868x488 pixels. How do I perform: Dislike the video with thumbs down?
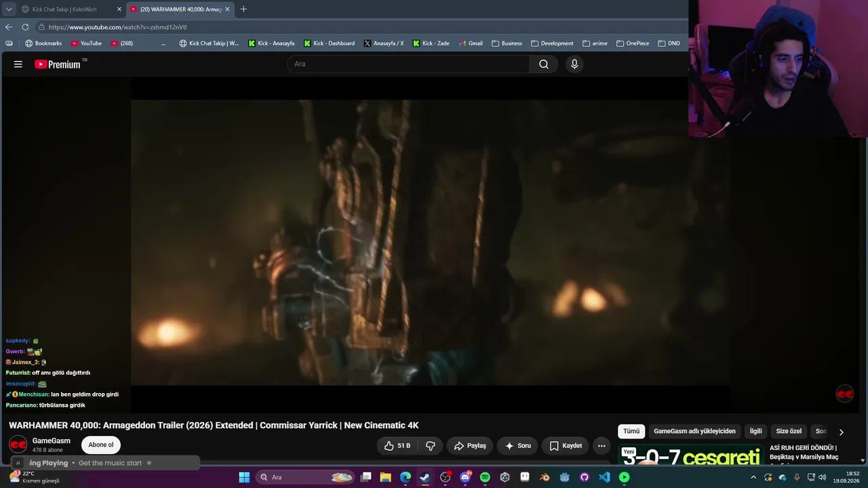[430, 446]
